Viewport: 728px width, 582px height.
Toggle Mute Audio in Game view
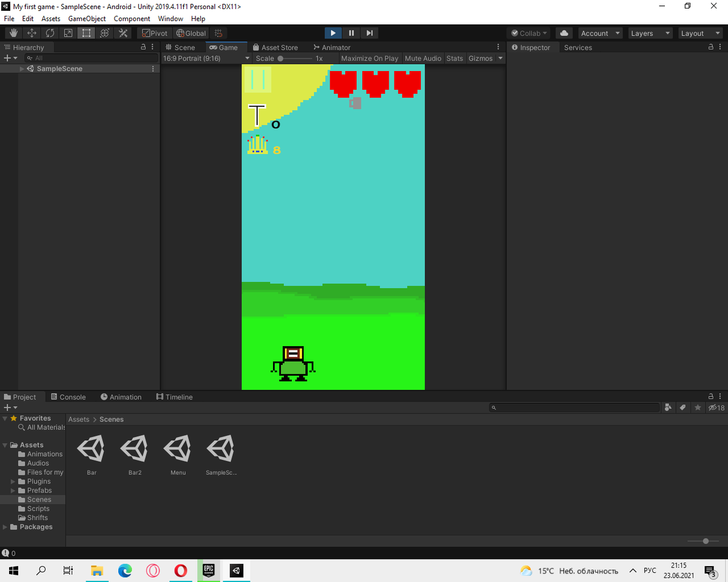[423, 58]
